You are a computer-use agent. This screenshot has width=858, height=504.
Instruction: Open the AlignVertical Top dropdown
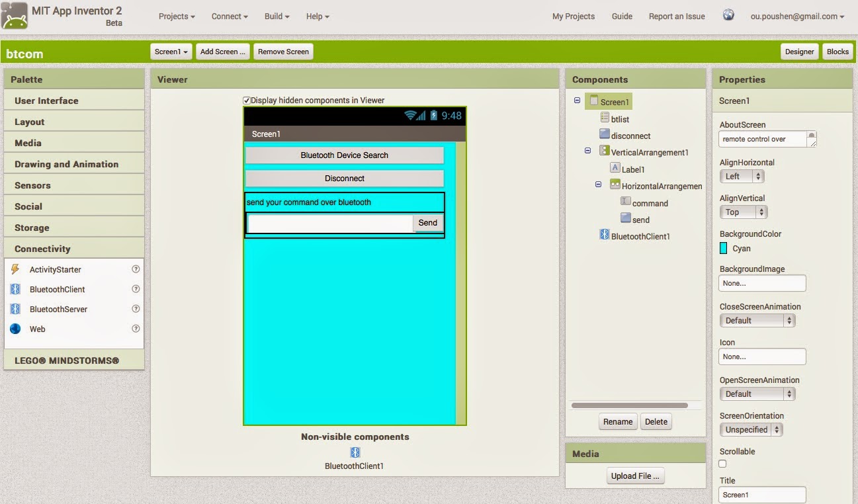[x=745, y=212]
